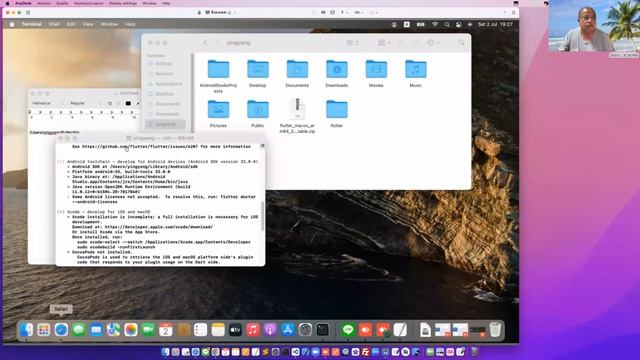Open Calendar in the Dock
This screenshot has height=360, width=640.
coord(166,330)
